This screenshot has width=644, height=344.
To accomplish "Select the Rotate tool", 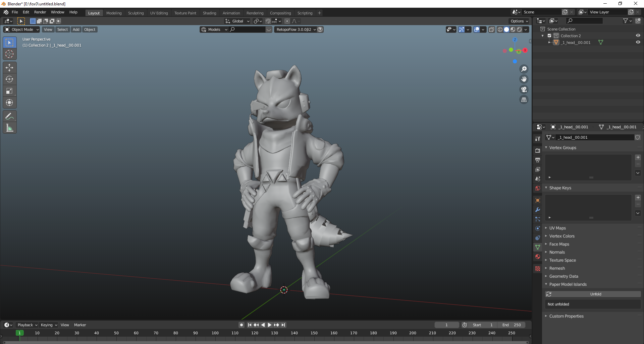I will tap(9, 79).
